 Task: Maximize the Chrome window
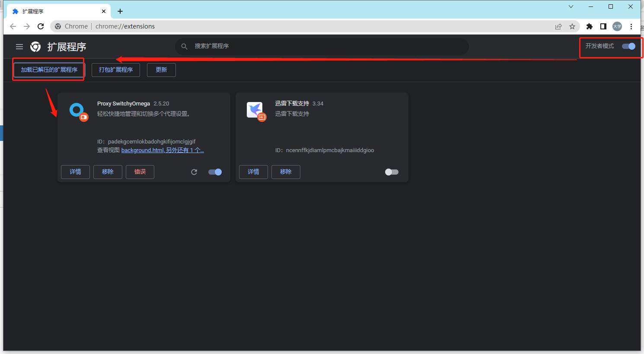(611, 6)
